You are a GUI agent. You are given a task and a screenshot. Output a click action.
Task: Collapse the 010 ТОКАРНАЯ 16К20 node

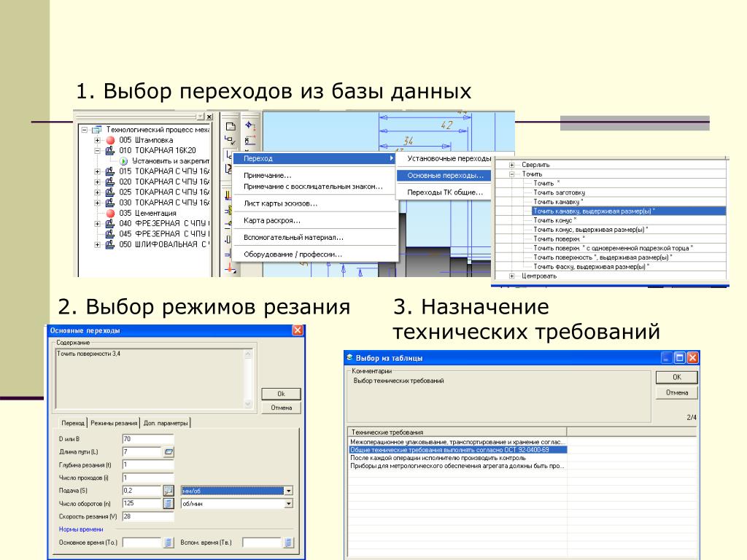coord(97,150)
